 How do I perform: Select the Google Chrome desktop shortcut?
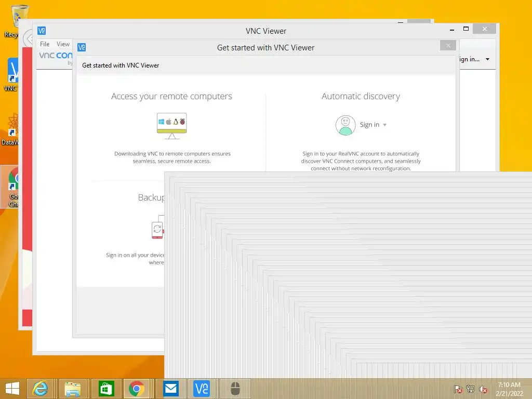(10, 187)
